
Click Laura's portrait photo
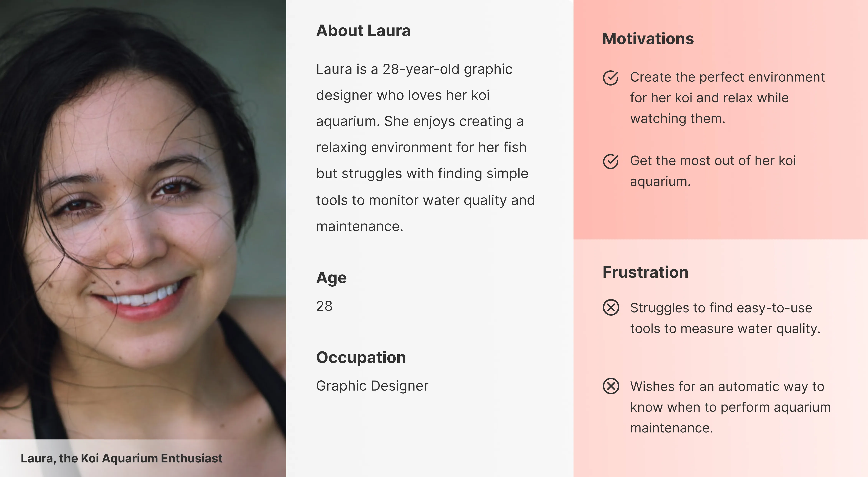pyautogui.click(x=143, y=220)
